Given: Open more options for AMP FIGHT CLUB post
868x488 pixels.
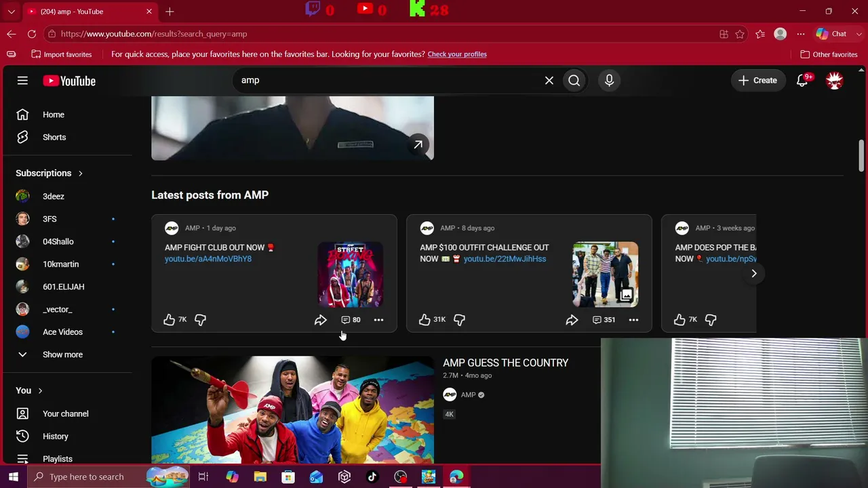Looking at the screenshot, I should tap(378, 319).
